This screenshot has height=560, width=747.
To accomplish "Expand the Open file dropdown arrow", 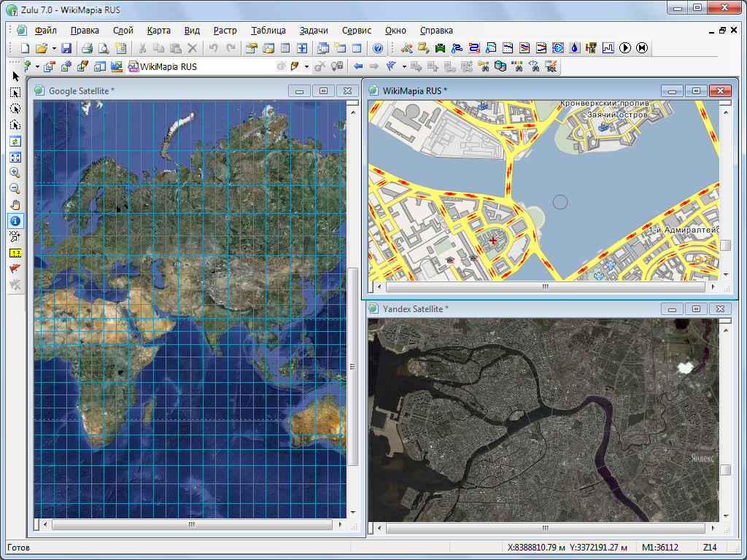I will [54, 49].
